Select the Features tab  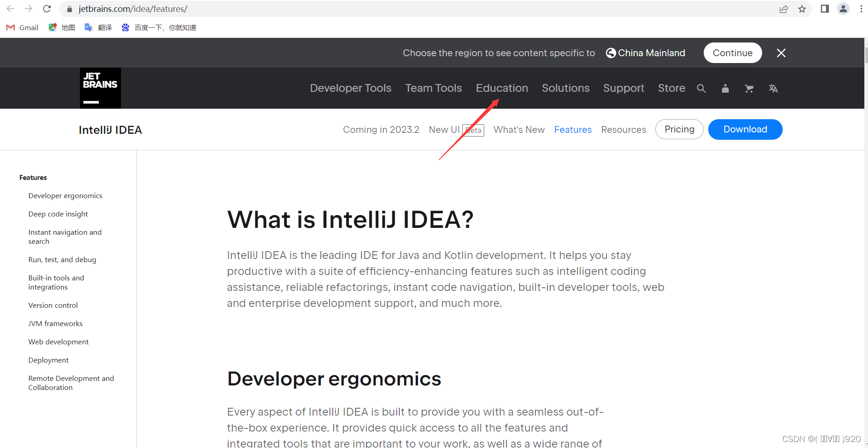coord(573,130)
